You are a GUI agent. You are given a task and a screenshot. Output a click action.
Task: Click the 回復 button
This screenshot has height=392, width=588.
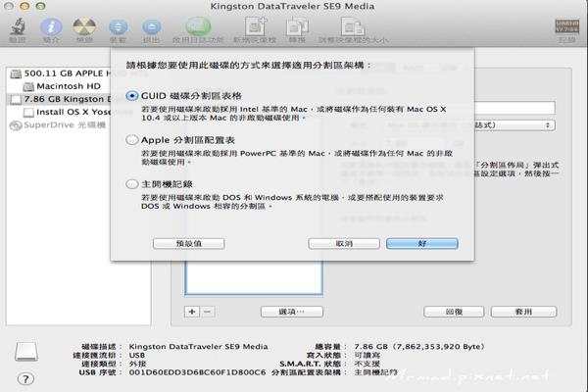(x=454, y=312)
